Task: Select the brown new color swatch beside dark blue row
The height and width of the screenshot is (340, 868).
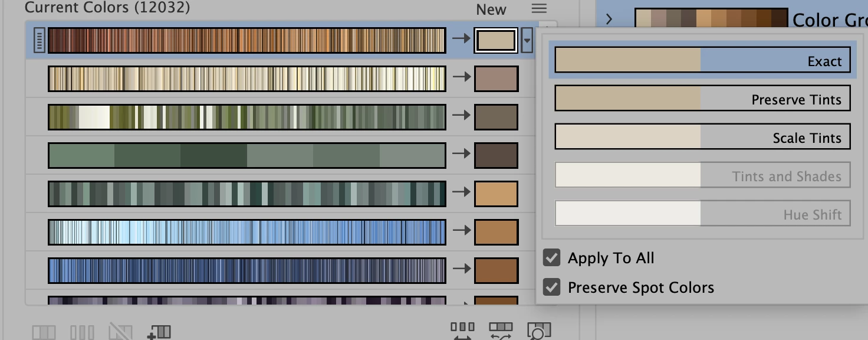Action: coord(496,270)
